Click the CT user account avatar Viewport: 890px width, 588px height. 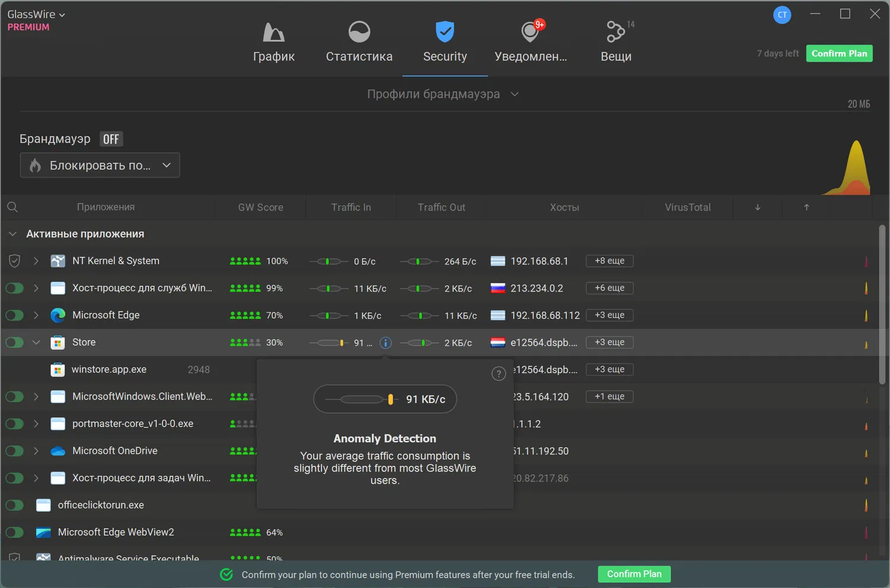[x=782, y=15]
